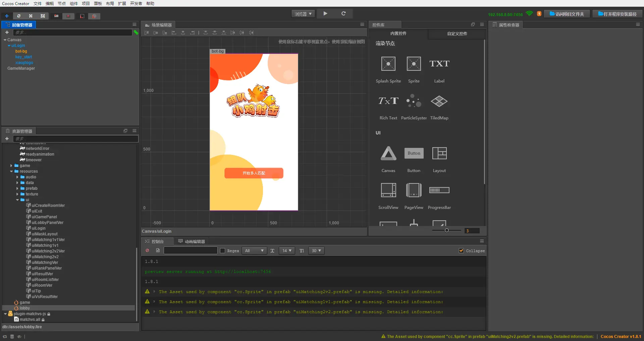Select the rotate transform tool icon
Image resolution: width=644 pixels, height=341 pixels.
coord(19,16)
